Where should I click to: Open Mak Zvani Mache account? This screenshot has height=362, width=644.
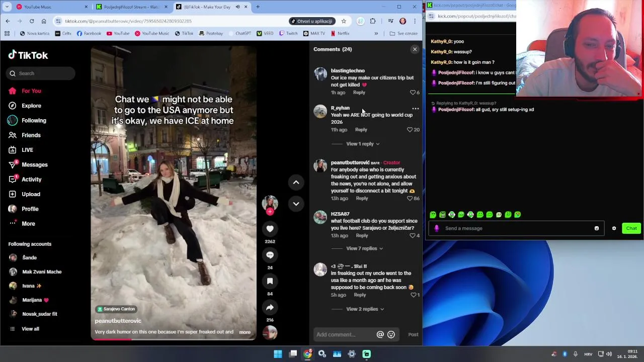pyautogui.click(x=42, y=271)
